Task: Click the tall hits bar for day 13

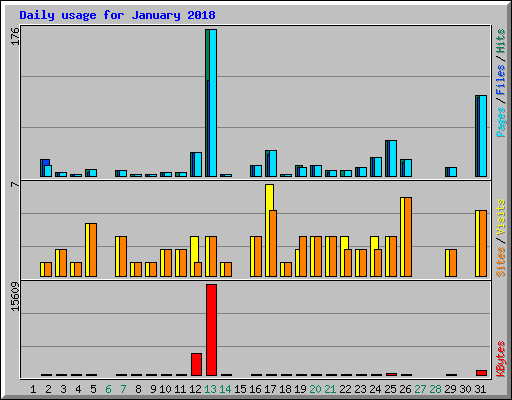Action: coord(211,103)
